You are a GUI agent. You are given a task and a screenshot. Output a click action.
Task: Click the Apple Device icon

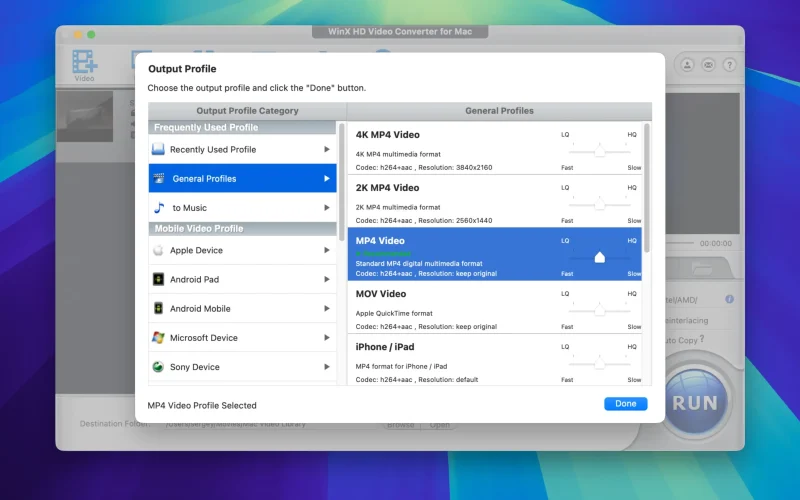[158, 250]
